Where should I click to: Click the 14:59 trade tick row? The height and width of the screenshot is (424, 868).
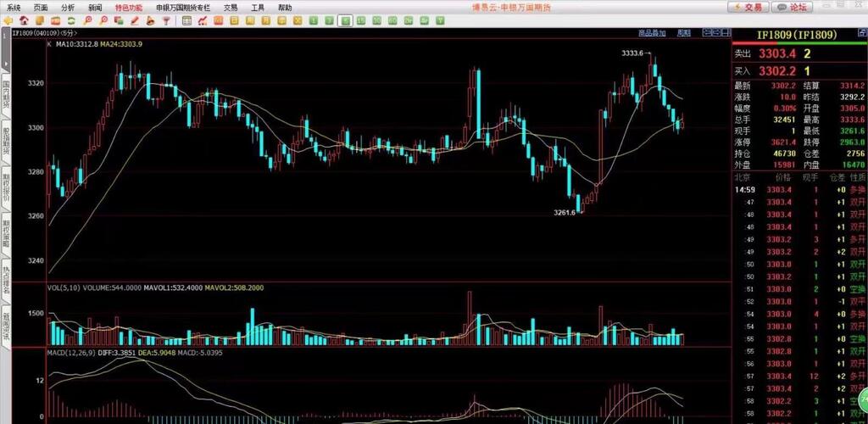click(x=799, y=190)
